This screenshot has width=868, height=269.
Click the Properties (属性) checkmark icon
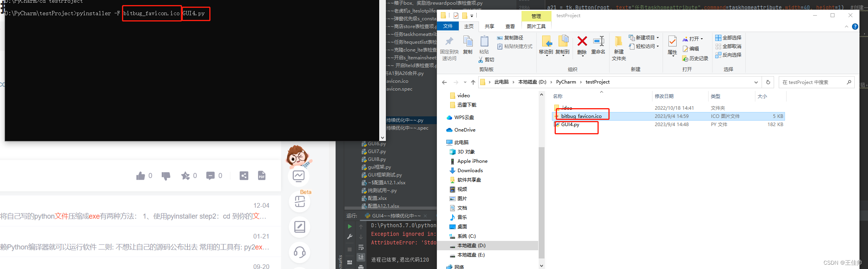tap(672, 41)
